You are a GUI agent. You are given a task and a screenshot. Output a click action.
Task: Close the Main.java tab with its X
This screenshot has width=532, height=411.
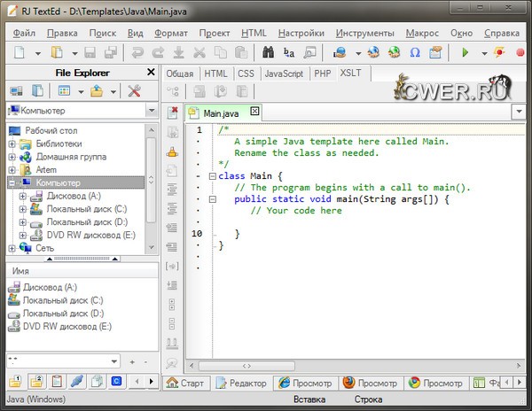254,112
